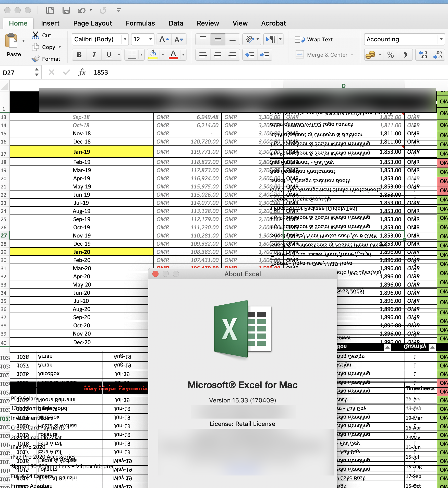Expand the font color dropdown arrow
The width and height of the screenshot is (448, 488).
coord(183,55)
